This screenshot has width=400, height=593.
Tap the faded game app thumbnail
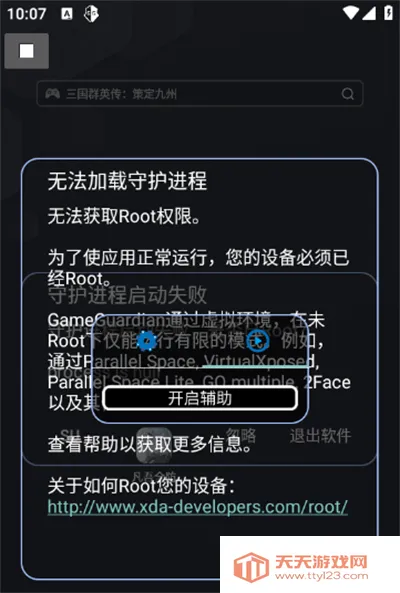(x=153, y=446)
